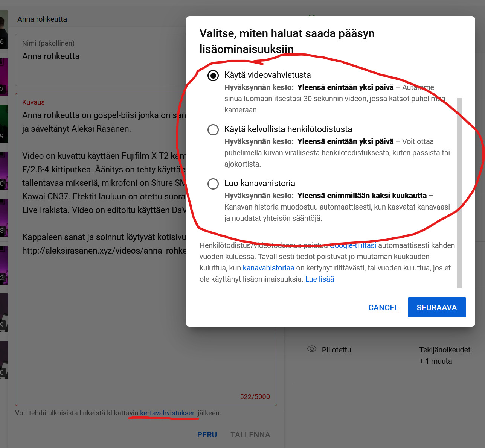The image size is (485, 448).
Task: Click the 'Yleensä enimmillään kaksi kuukautta' text
Action: click(x=362, y=196)
